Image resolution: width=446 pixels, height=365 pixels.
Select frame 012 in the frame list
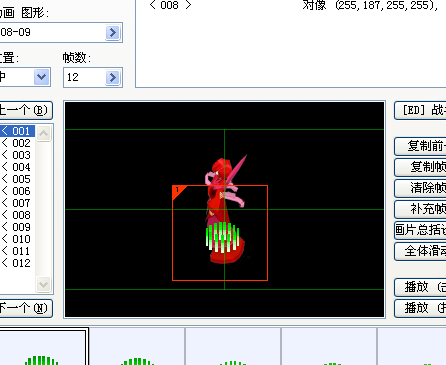17,263
